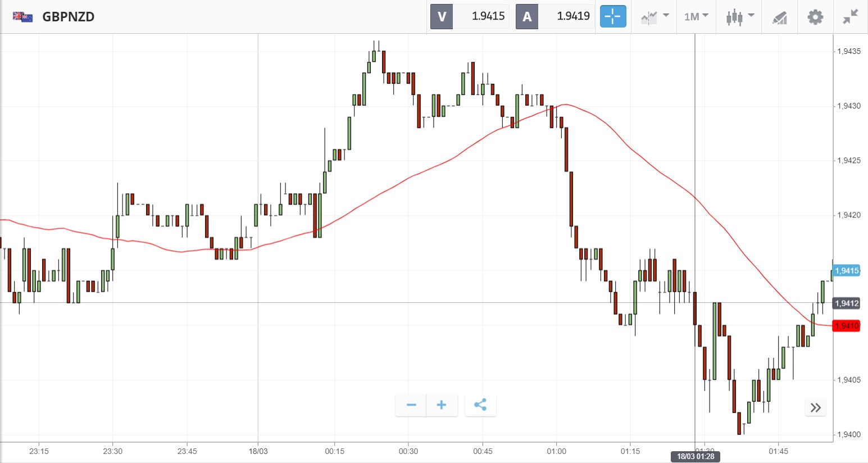Click the 00:30 time axis label
Viewport: 868px width, 463px height.
(408, 451)
